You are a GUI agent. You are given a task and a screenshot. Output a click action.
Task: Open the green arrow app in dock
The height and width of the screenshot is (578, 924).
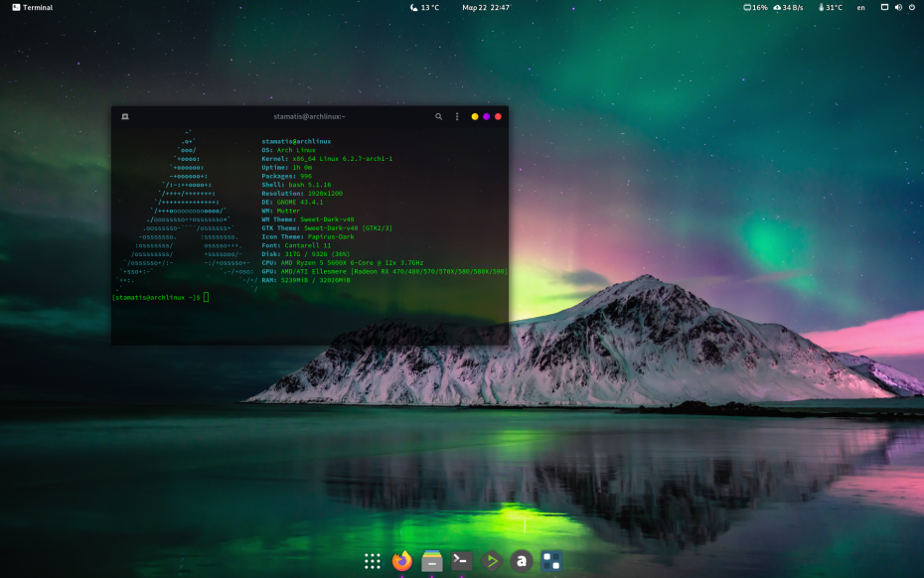coord(491,561)
